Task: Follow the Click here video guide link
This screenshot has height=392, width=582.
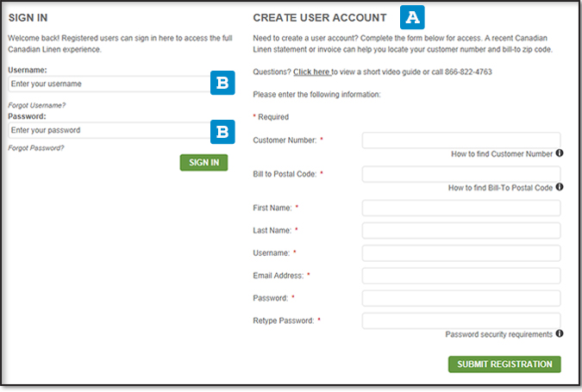Action: tap(311, 72)
